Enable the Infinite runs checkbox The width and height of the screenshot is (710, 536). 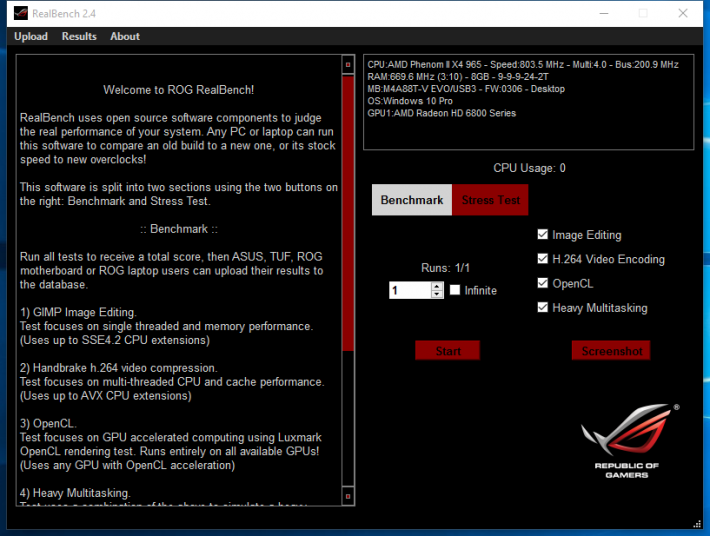point(455,290)
